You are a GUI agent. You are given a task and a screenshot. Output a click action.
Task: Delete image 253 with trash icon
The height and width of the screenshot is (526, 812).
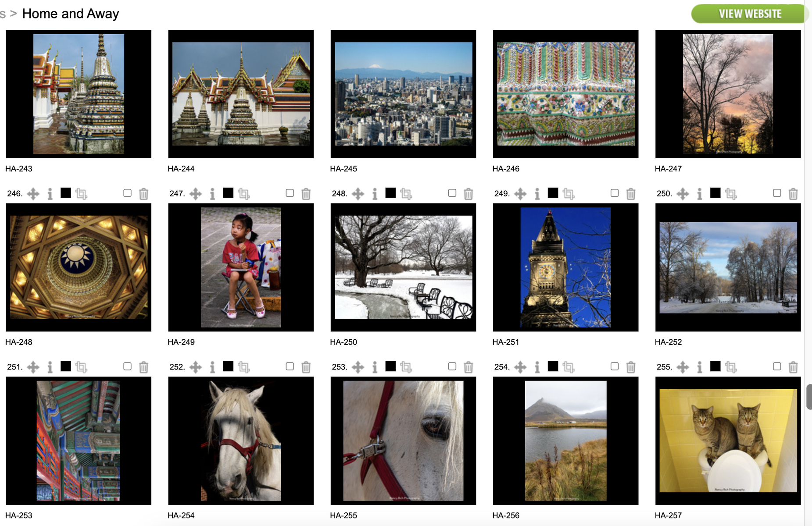[x=469, y=367]
